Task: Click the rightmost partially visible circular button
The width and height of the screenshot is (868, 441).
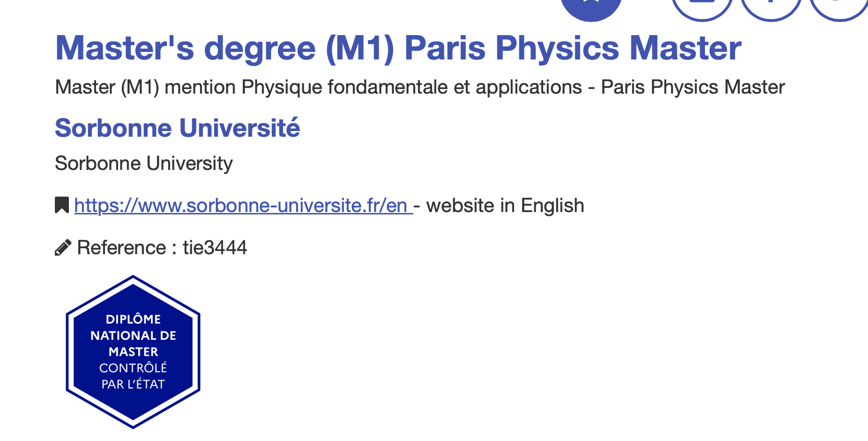Action: click(839, 7)
